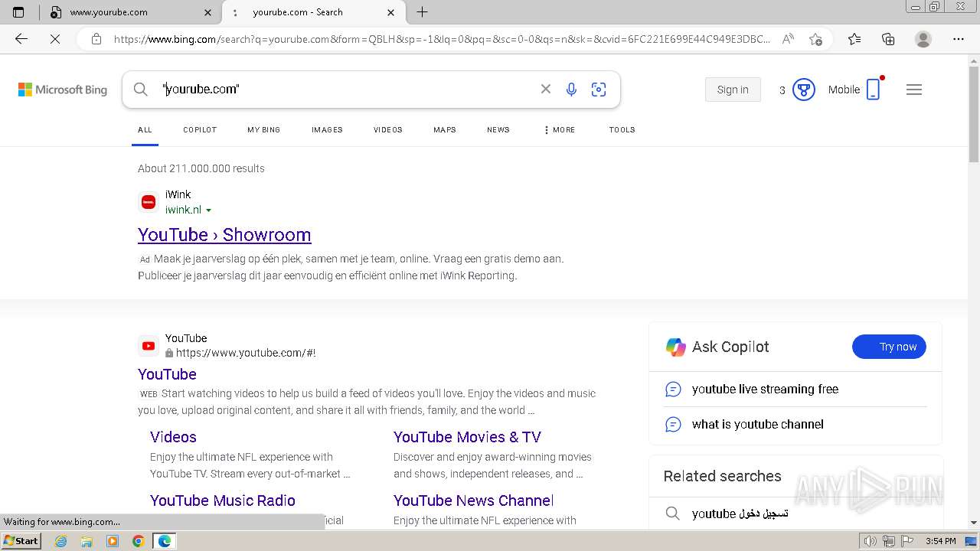Ask Copilot about youtube live streaming free
The image size is (980, 551).
point(766,389)
